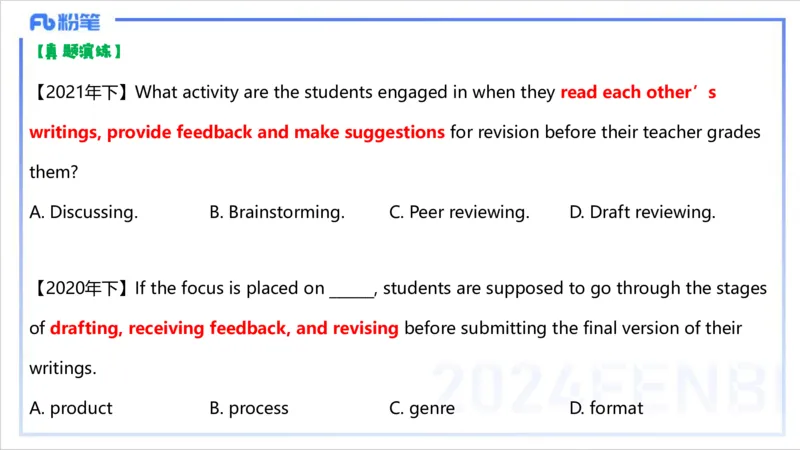
Task: Select option D. Draft reviewing
Action: (x=642, y=212)
